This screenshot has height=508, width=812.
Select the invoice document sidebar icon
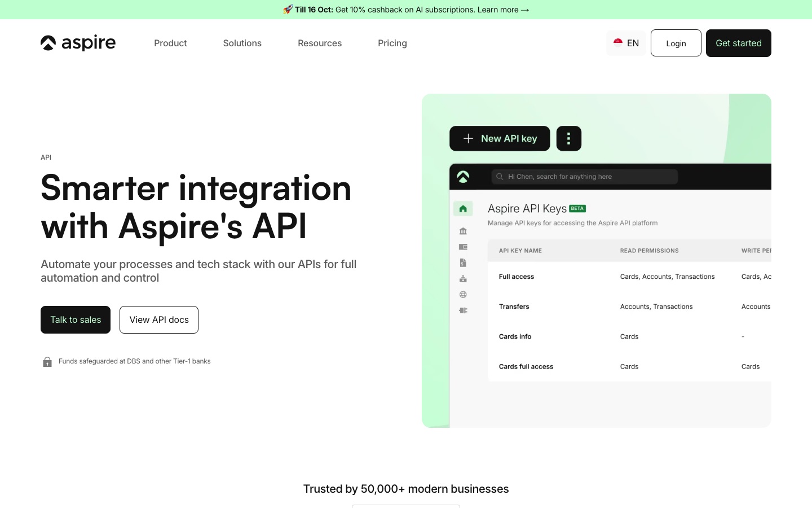point(463,262)
